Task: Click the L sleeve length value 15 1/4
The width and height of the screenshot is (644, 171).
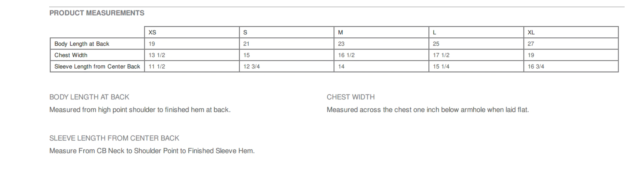Action: 441,66
